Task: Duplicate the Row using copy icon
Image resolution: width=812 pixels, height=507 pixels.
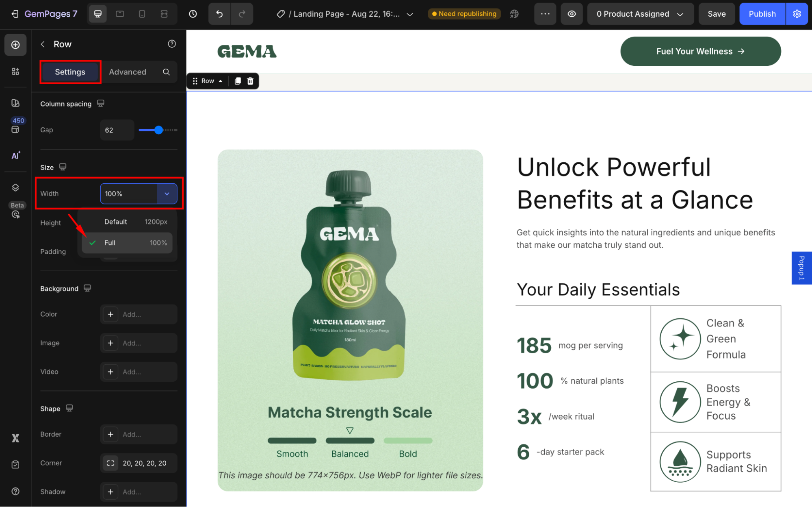Action: click(x=238, y=81)
